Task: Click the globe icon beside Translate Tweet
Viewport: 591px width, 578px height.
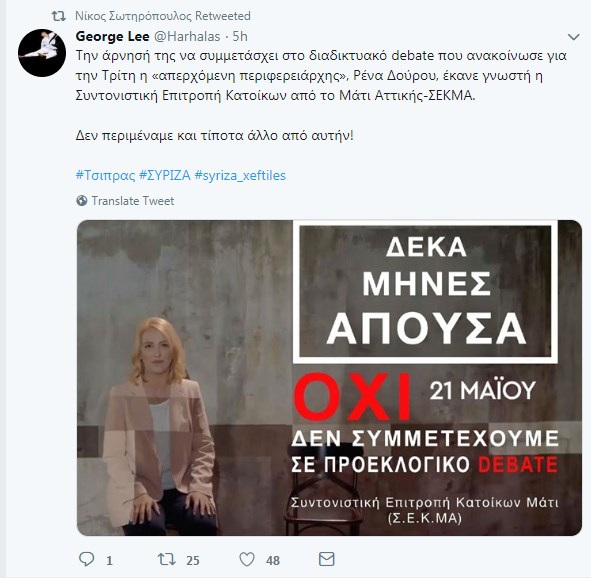Action: click(x=81, y=200)
